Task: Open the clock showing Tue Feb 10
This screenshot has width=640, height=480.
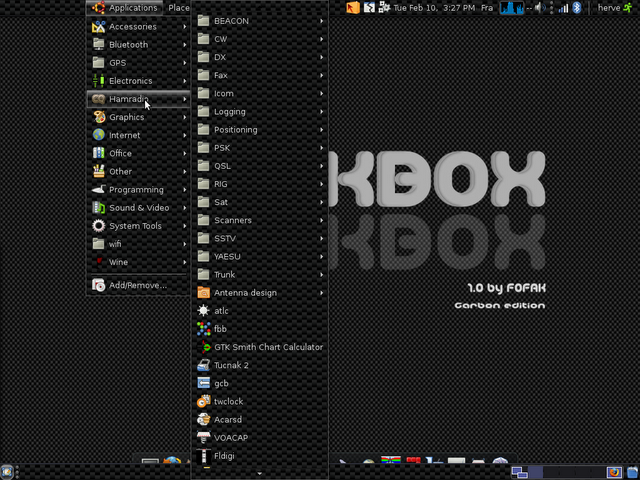Action: click(x=434, y=8)
